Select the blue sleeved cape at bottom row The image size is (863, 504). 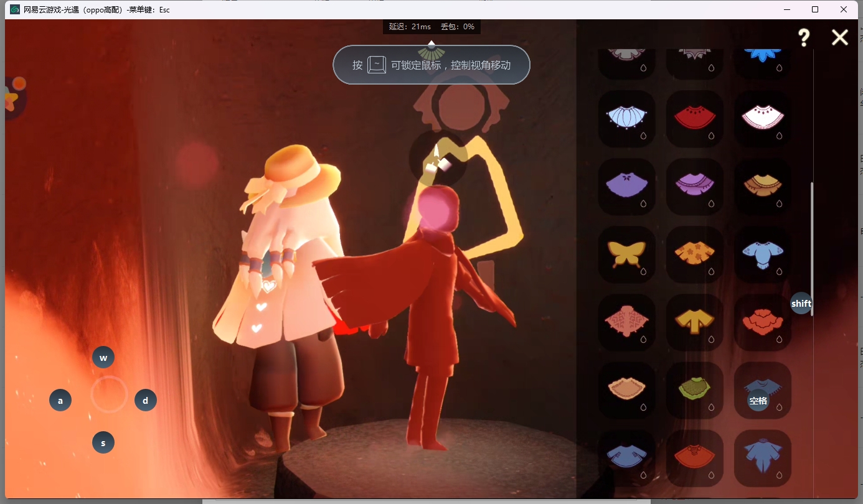[x=626, y=457]
